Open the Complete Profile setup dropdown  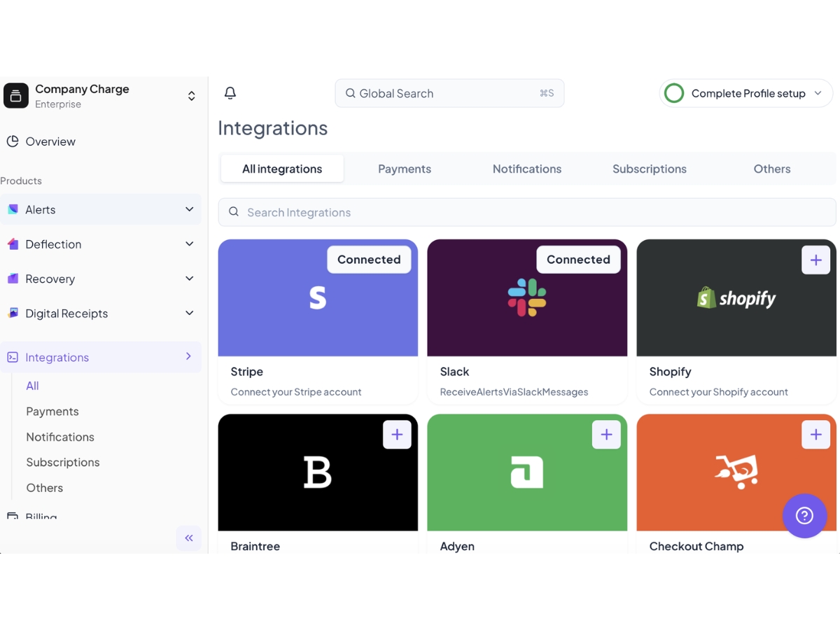tap(746, 93)
